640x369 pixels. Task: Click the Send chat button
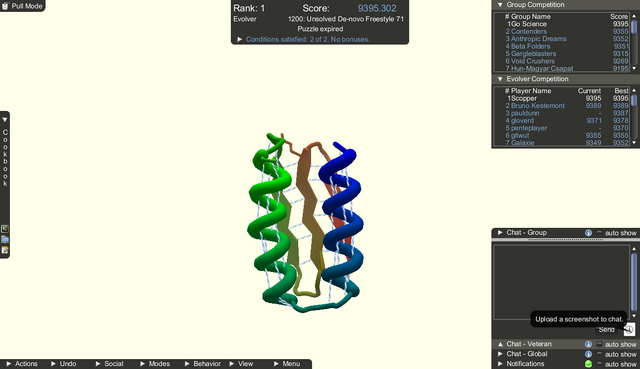click(x=607, y=330)
